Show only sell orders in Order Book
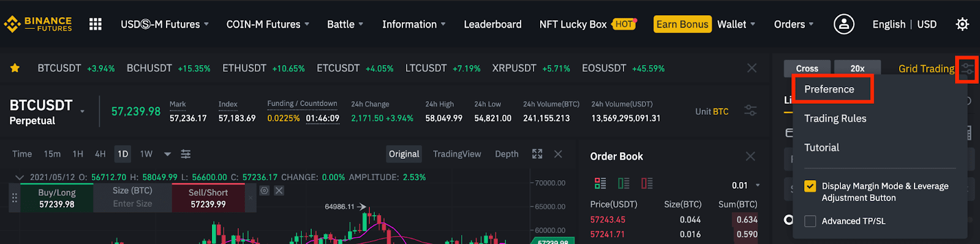Image resolution: width=980 pixels, height=244 pixels. (647, 183)
